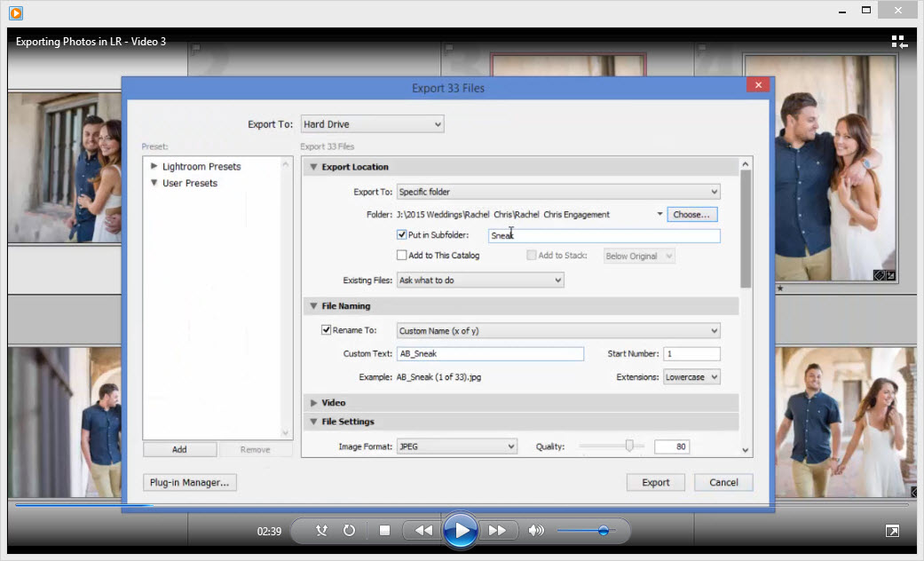Image resolution: width=924 pixels, height=561 pixels.
Task: Open the recent folders arrow beside Choose
Action: coord(659,214)
